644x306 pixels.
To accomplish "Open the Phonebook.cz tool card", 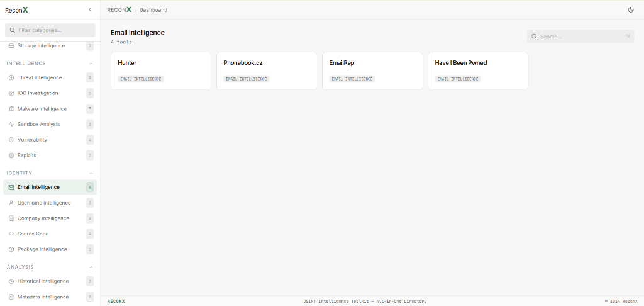I will (267, 71).
